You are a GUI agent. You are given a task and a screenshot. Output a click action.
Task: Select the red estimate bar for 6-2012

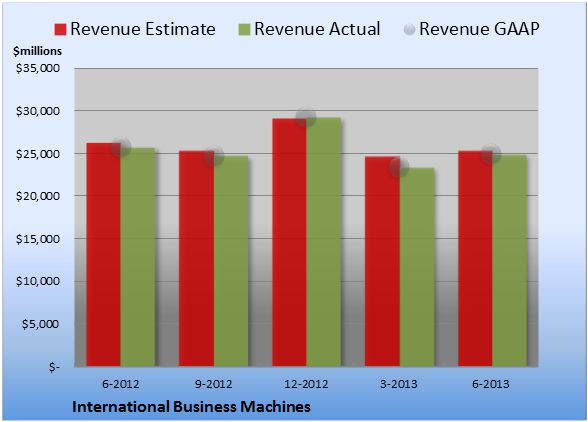tap(104, 254)
